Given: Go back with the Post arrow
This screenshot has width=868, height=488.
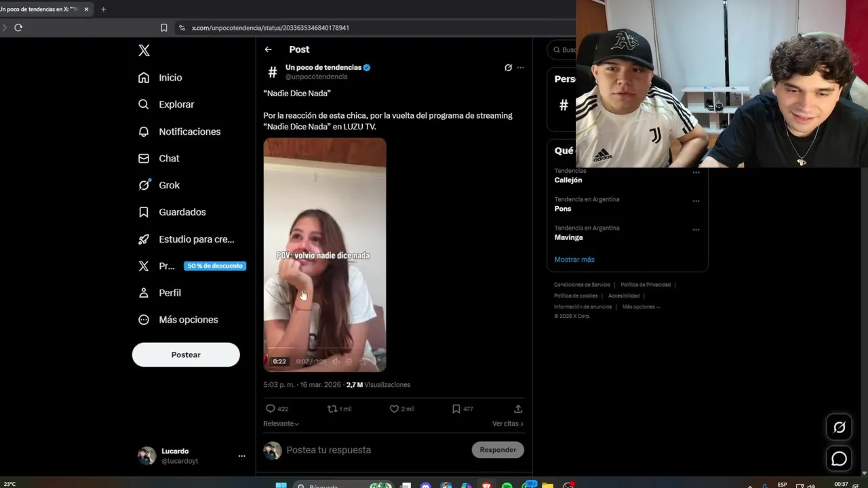Looking at the screenshot, I should [268, 49].
